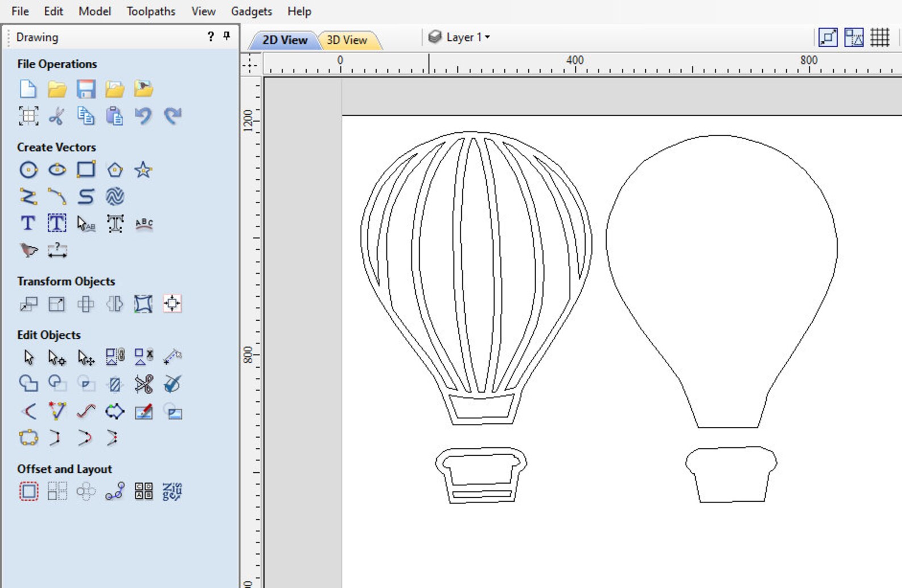The height and width of the screenshot is (588, 902).
Task: Pin the Drawing panel
Action: (227, 36)
